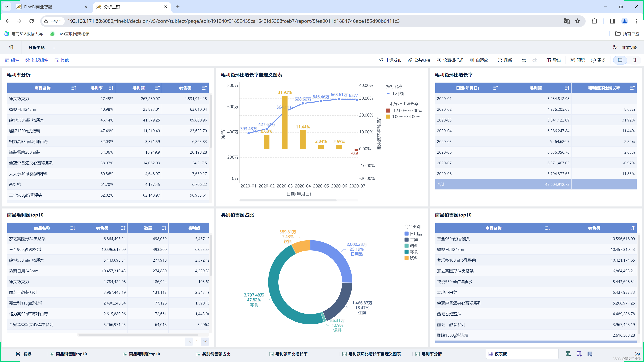
Task: Click the 申请发布 publish icon
Action: tap(381, 60)
